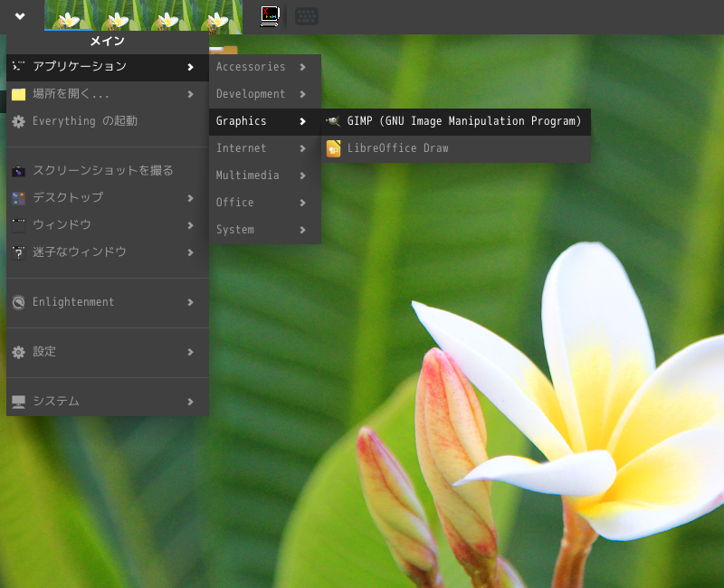Click the 設定 gear icon
This screenshot has height=588, width=724.
click(x=18, y=353)
